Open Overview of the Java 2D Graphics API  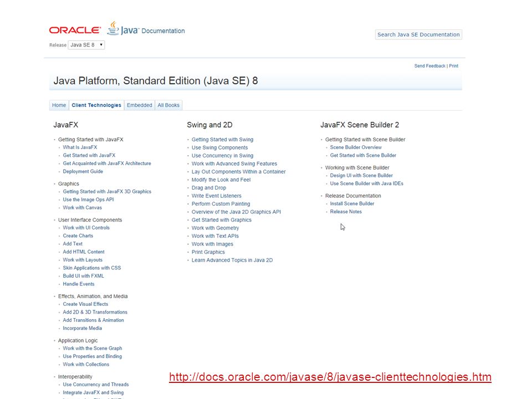coord(236,212)
